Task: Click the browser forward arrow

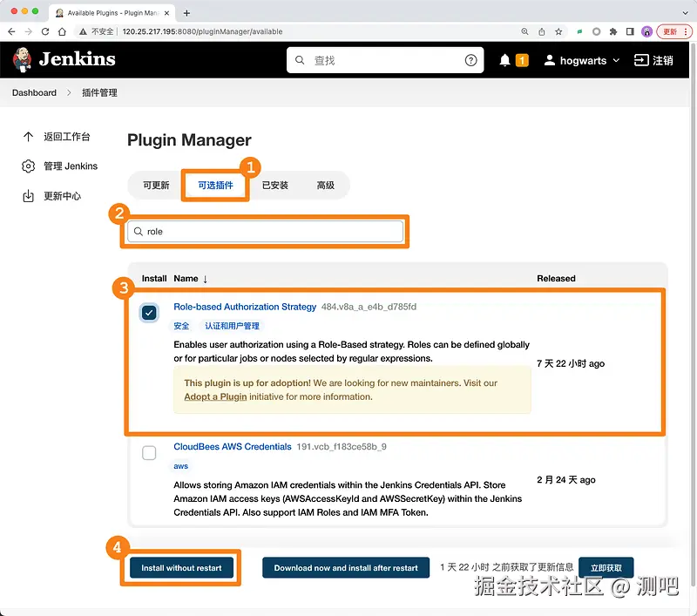Action: [x=29, y=31]
